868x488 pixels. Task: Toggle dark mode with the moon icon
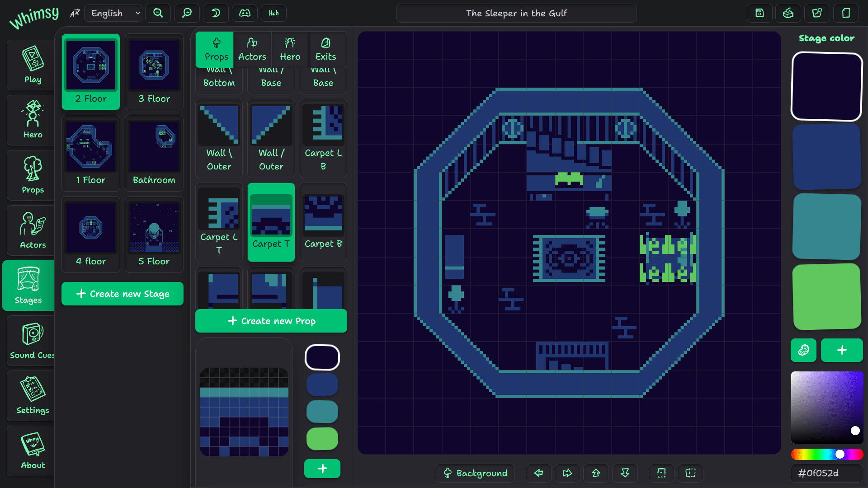pyautogui.click(x=216, y=13)
